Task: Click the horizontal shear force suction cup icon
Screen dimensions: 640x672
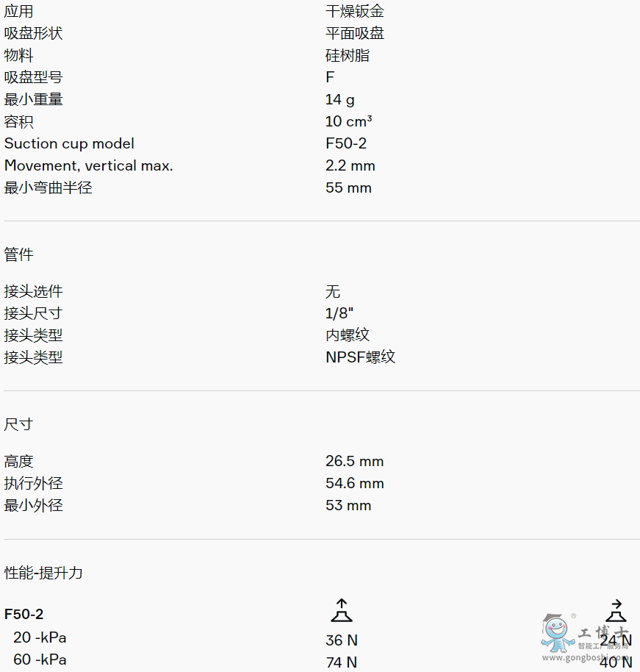Action: pos(616,610)
